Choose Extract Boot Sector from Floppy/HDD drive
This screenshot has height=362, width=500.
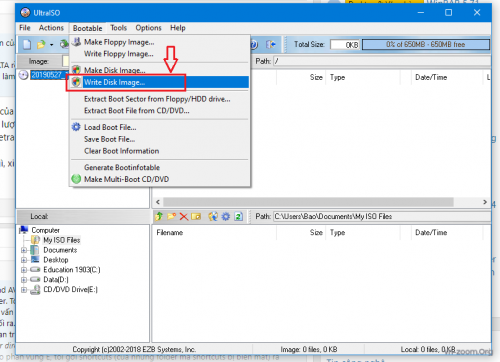pyautogui.click(x=159, y=99)
